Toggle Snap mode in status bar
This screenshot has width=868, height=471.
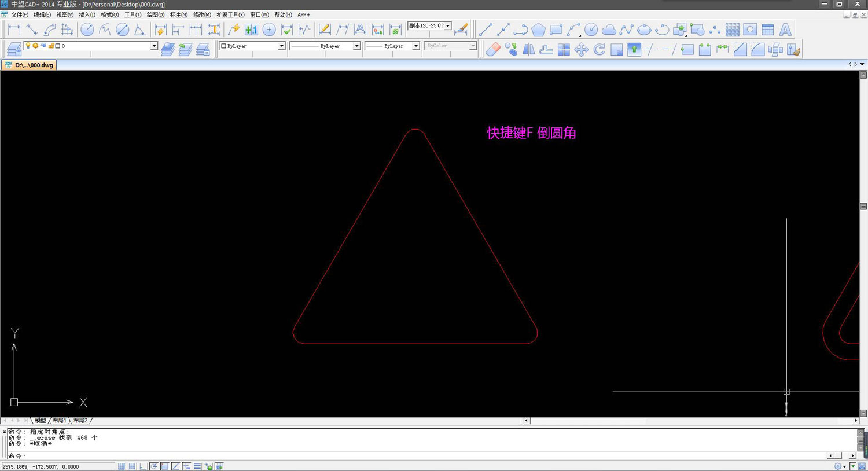pyautogui.click(x=122, y=466)
